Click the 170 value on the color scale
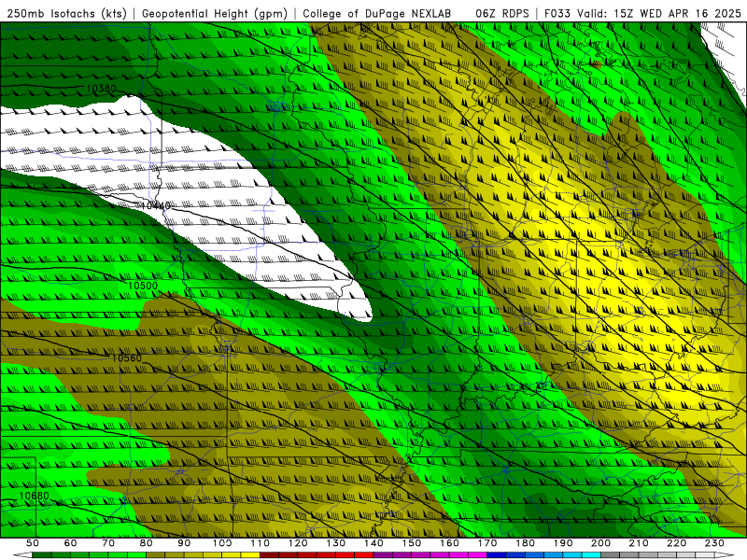 click(486, 543)
